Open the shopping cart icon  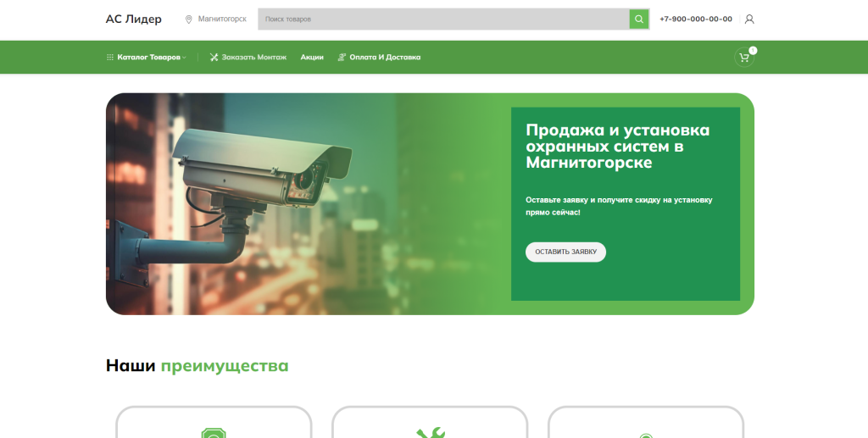pos(743,58)
